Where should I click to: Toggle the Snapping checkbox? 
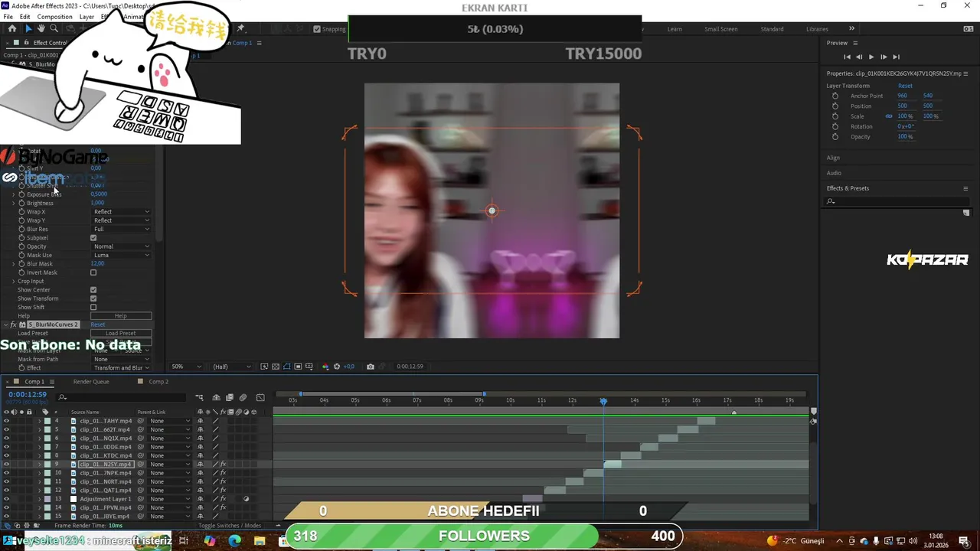click(317, 29)
